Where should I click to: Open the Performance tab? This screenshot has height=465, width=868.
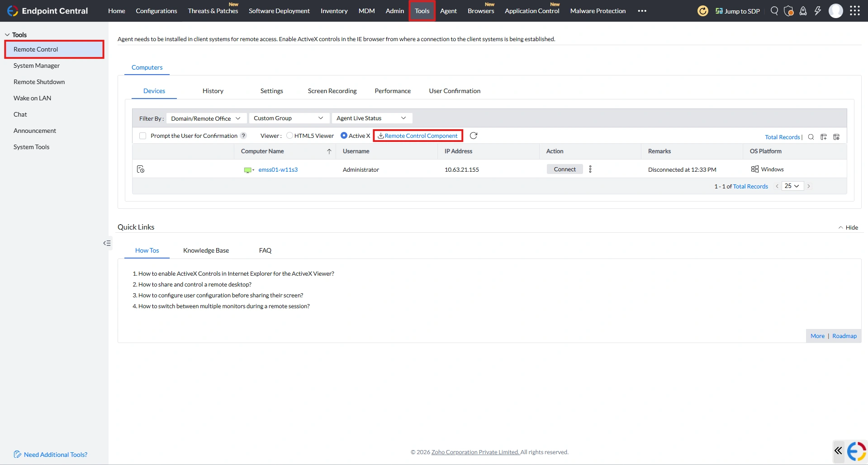(x=393, y=91)
